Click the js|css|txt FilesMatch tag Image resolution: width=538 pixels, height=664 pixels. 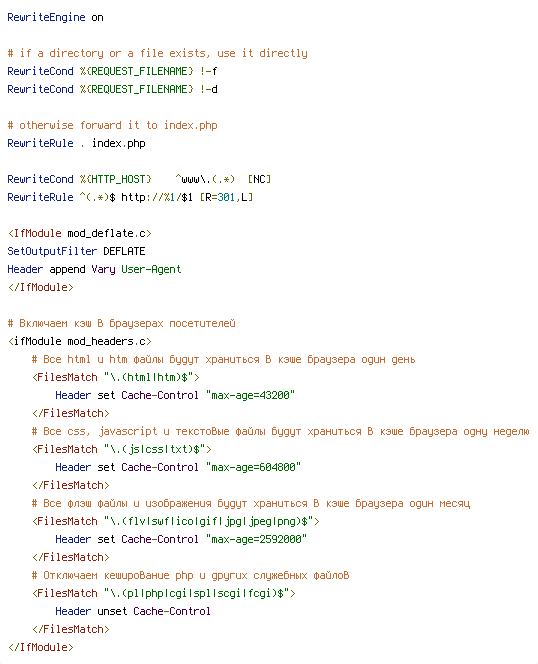[122, 449]
